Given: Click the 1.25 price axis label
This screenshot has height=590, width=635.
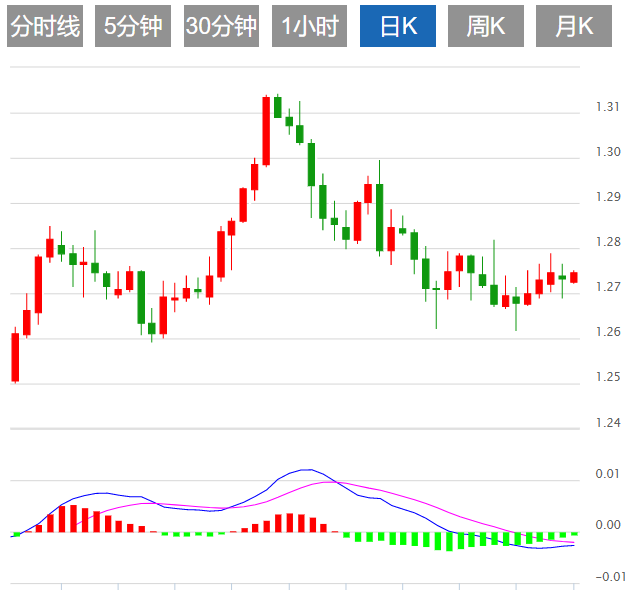Looking at the screenshot, I should point(608,377).
